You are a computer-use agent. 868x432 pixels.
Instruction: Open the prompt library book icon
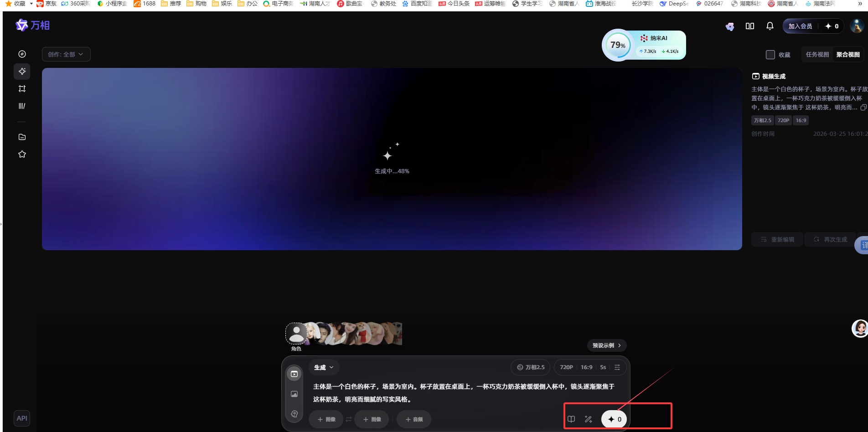[571, 419]
